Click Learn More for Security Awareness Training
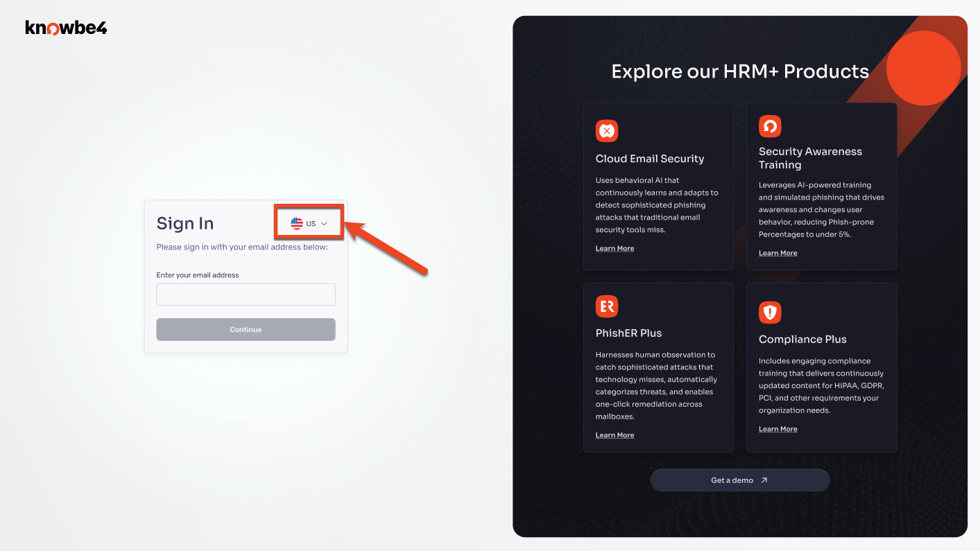This screenshot has width=980, height=551. 777,252
